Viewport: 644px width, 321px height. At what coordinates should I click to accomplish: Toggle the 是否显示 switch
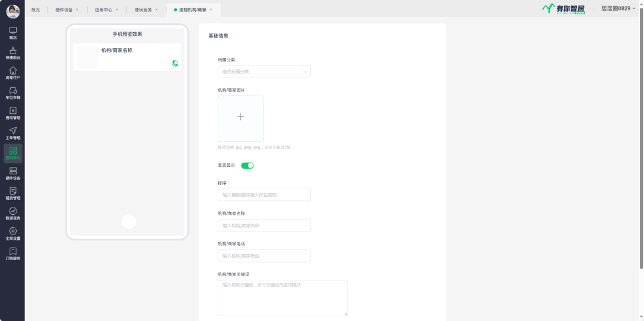click(247, 165)
